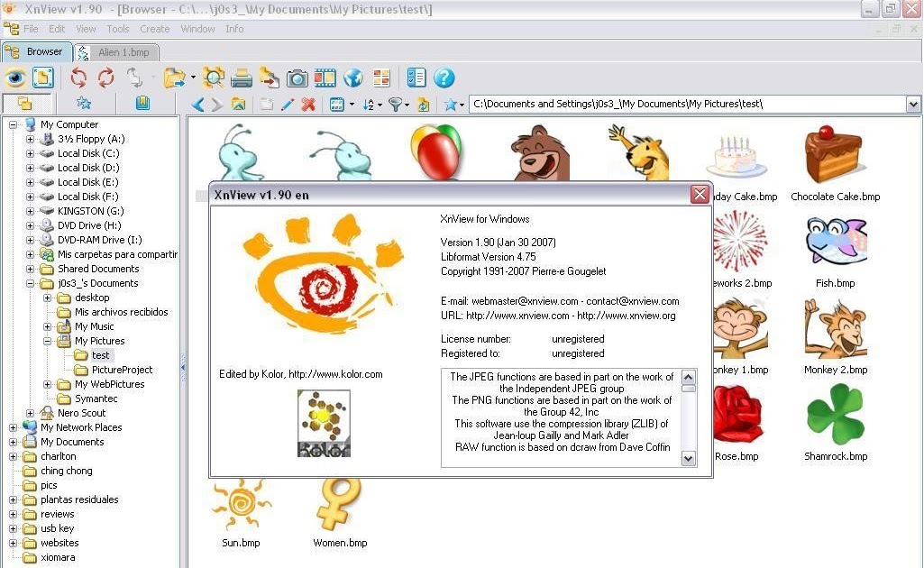
Task: Open the favorites star dropdown arrow
Action: click(462, 105)
